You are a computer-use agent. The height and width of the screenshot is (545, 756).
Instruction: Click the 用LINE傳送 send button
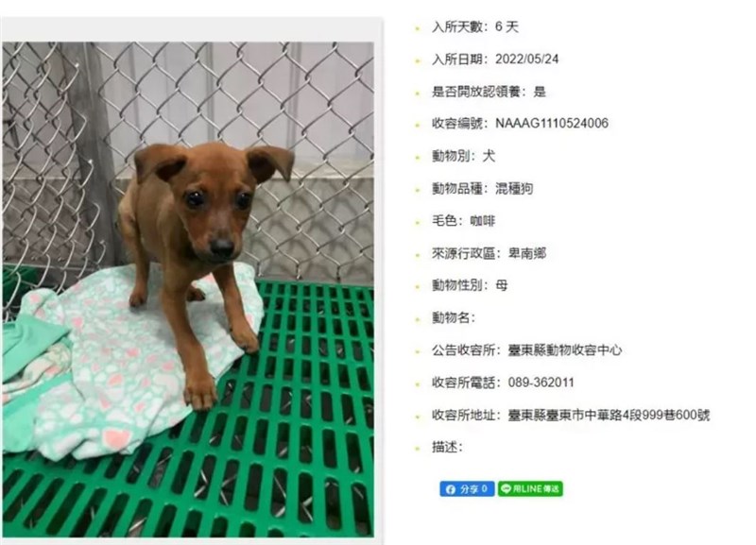click(x=530, y=488)
